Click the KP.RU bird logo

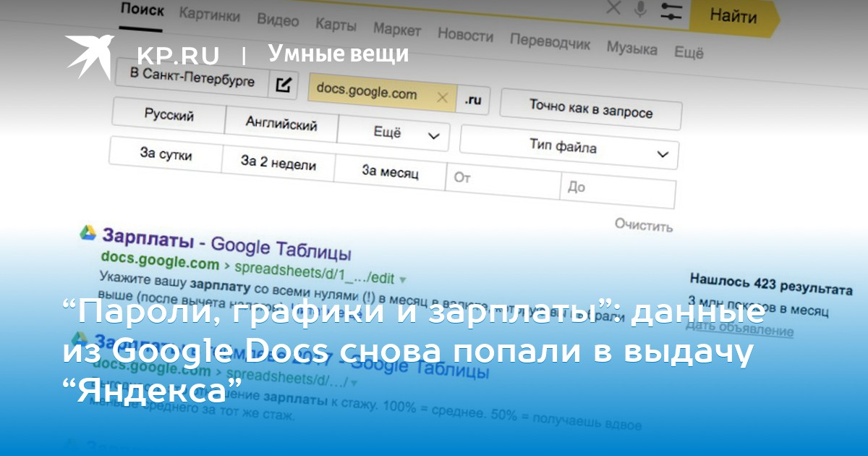[90, 54]
